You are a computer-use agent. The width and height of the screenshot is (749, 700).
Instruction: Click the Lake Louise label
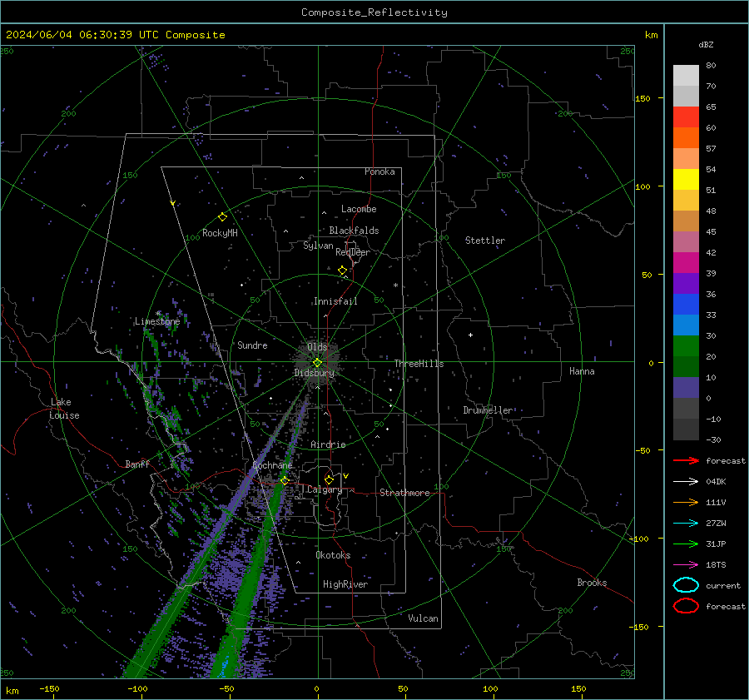point(64,409)
